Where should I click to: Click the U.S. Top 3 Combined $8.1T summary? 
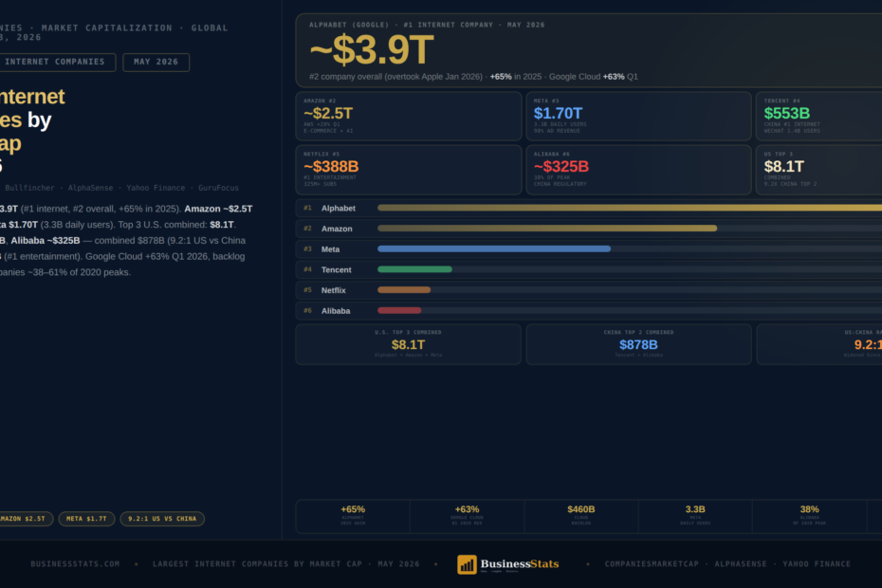pos(409,344)
